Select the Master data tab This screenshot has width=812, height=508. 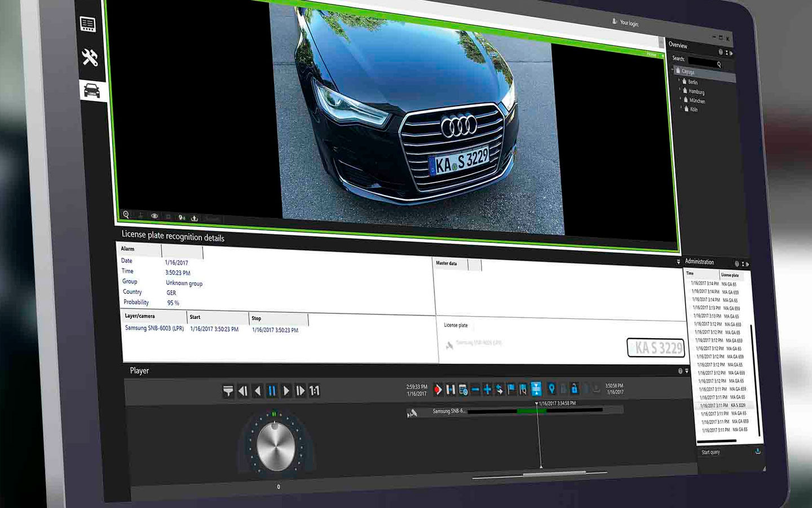click(447, 263)
